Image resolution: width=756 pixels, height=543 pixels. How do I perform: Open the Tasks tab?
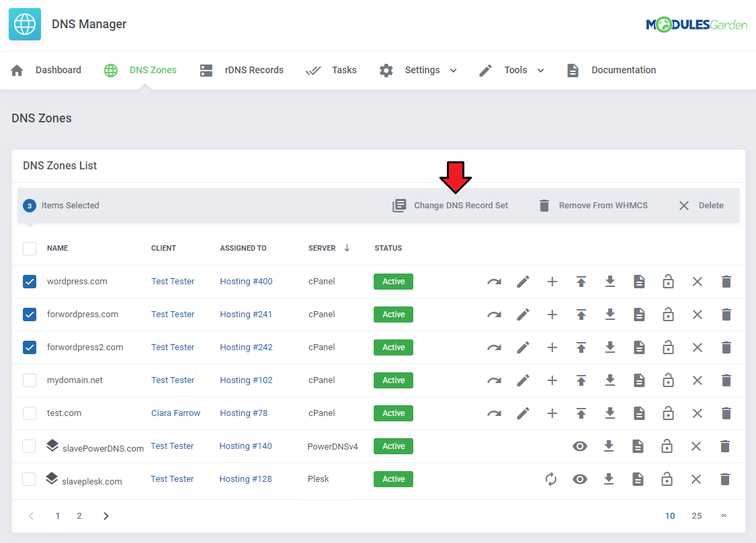coord(331,71)
